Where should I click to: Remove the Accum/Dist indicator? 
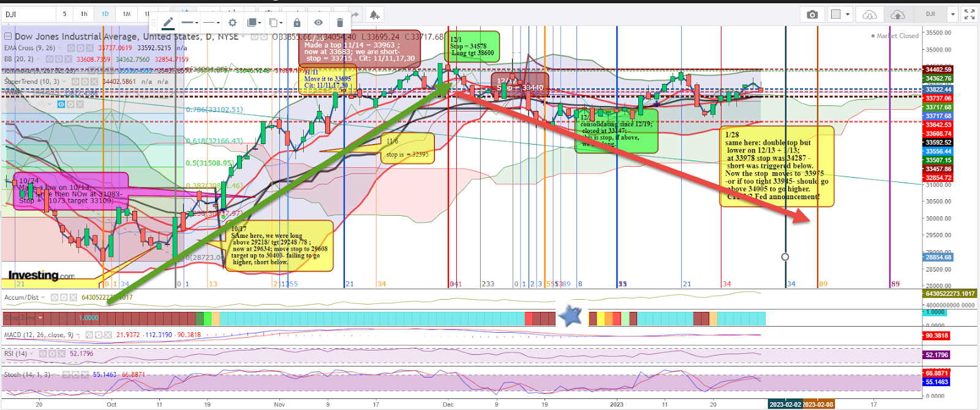[x=73, y=297]
